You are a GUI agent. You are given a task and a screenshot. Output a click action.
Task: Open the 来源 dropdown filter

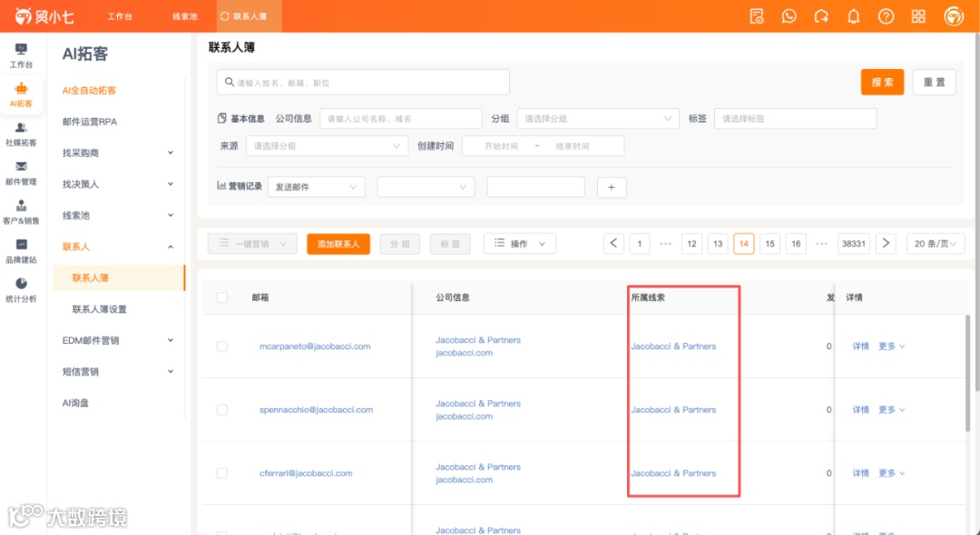[327, 146]
